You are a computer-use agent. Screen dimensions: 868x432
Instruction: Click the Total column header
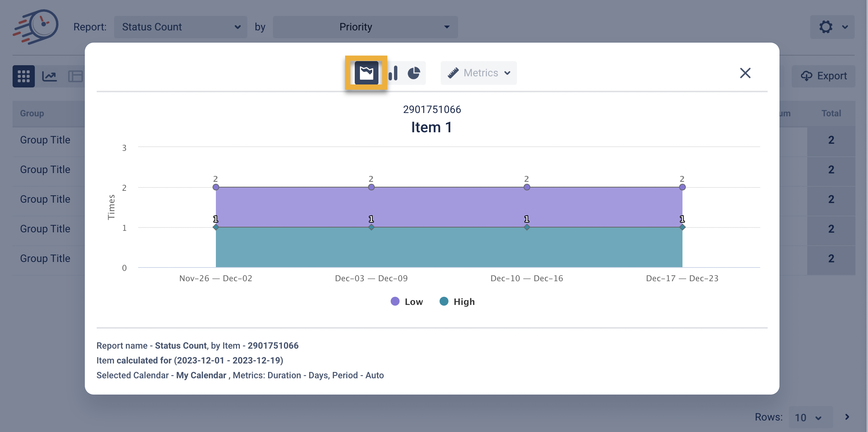pos(831,113)
